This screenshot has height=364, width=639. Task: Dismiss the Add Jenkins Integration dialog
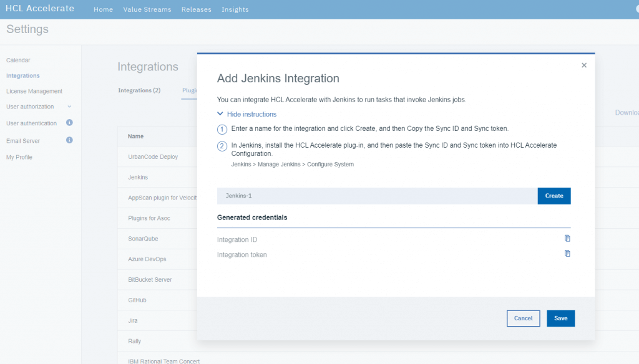pyautogui.click(x=584, y=65)
